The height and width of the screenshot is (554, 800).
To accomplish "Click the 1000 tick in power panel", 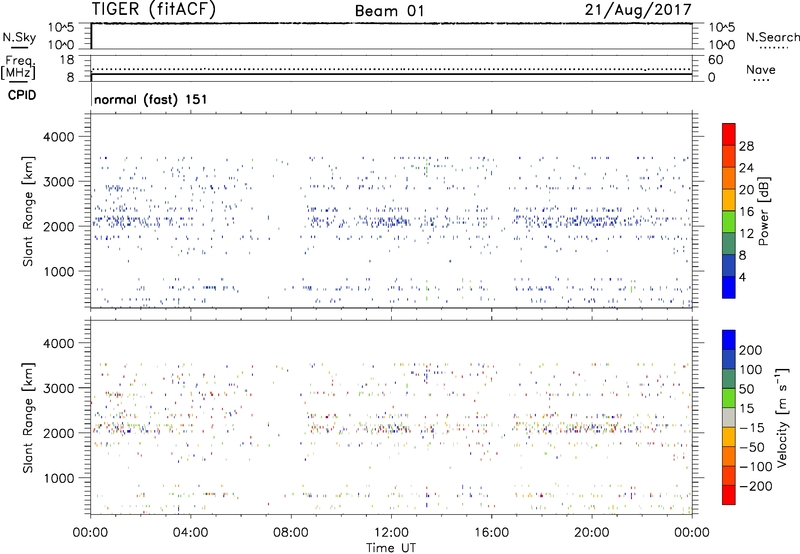I will (59, 271).
